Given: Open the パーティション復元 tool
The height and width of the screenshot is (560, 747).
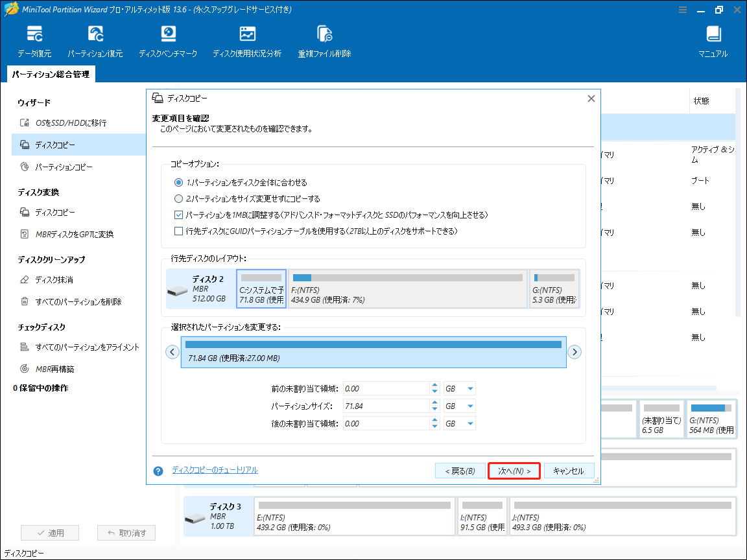Looking at the screenshot, I should [x=95, y=41].
